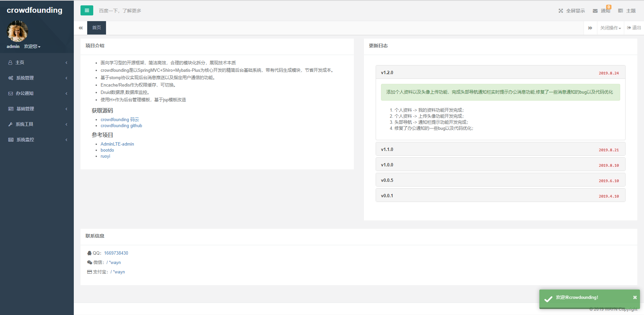644x315 pixels.
Task: Open the 基础管理 sidebar menu
Action: [37, 109]
